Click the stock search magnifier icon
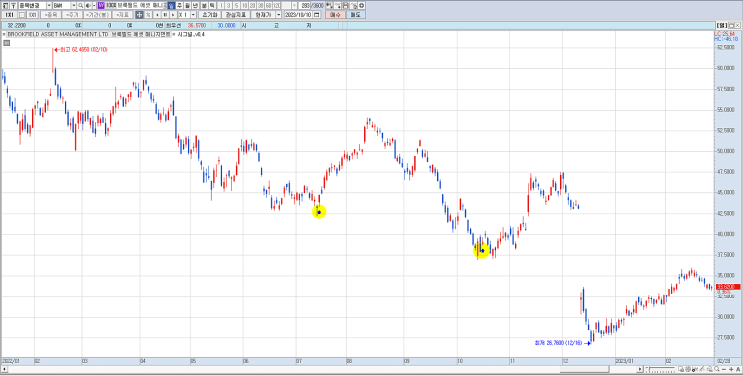 click(81, 5)
